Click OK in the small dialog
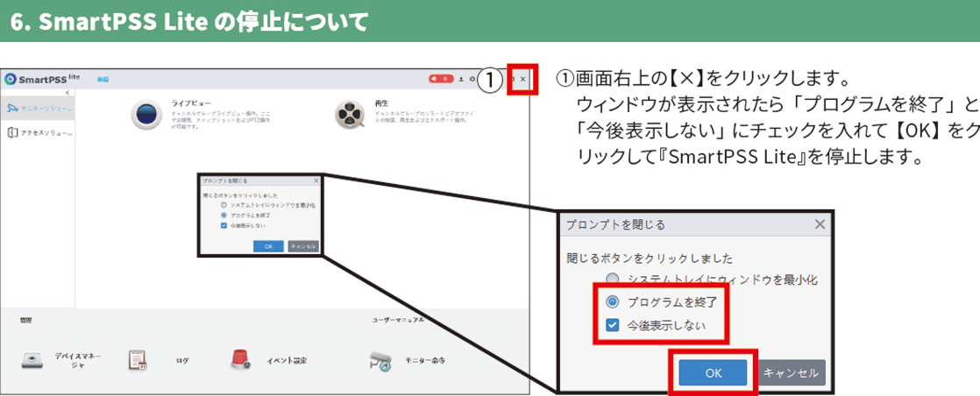The height and width of the screenshot is (396, 980). (269, 246)
